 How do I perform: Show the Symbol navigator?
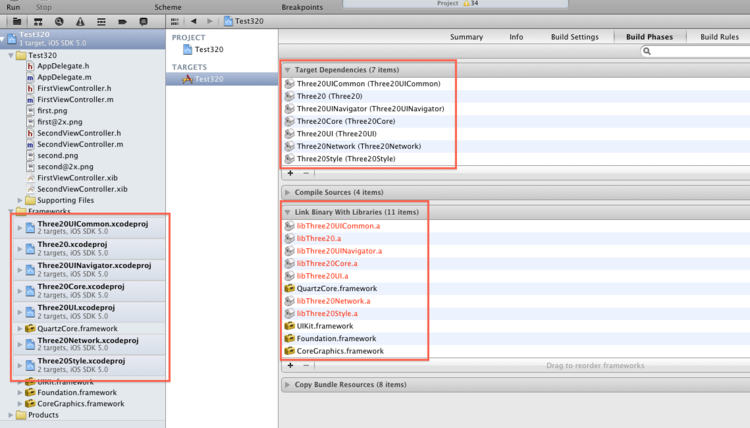[x=38, y=22]
